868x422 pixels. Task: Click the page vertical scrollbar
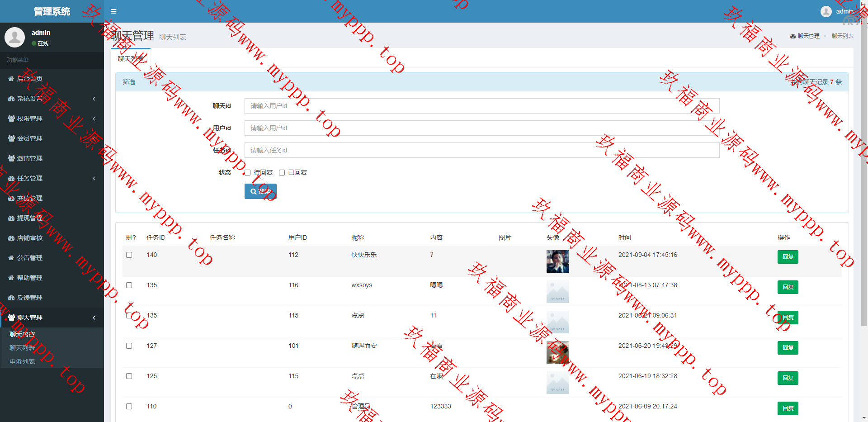tap(864, 181)
